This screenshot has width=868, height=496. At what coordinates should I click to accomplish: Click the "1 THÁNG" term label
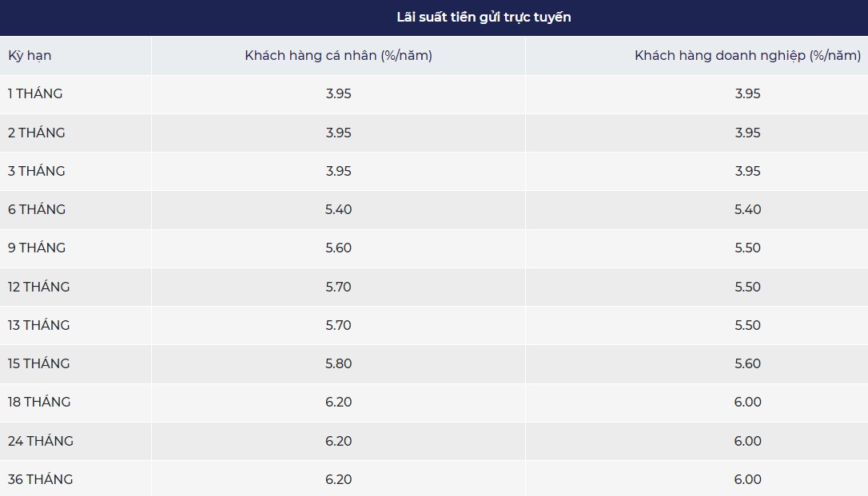(35, 93)
